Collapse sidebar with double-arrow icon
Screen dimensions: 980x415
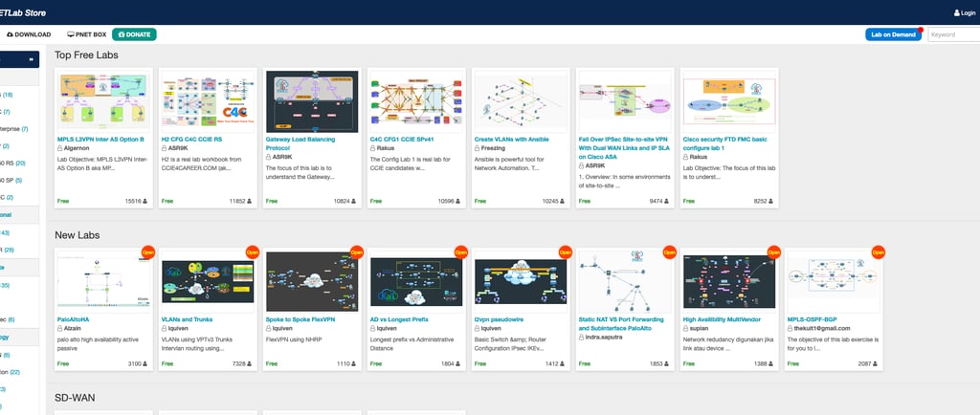[x=32, y=59]
